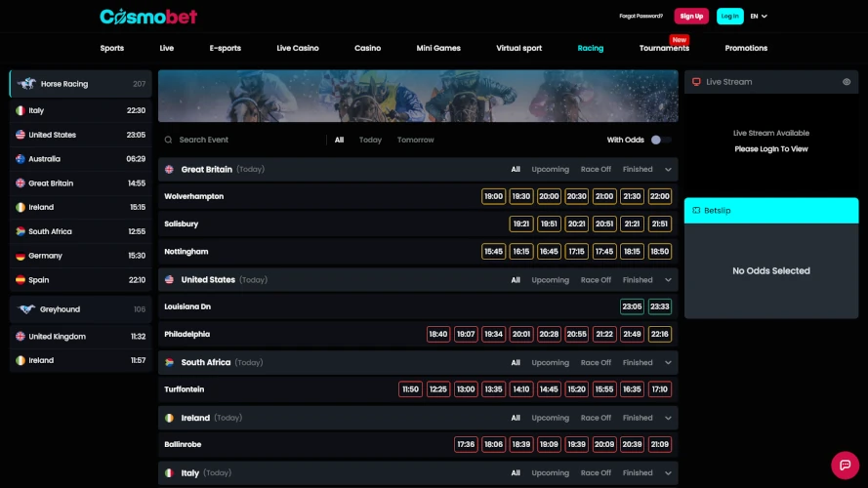Image resolution: width=868 pixels, height=488 pixels.
Task: Open Virtual sport page
Action: coord(518,48)
